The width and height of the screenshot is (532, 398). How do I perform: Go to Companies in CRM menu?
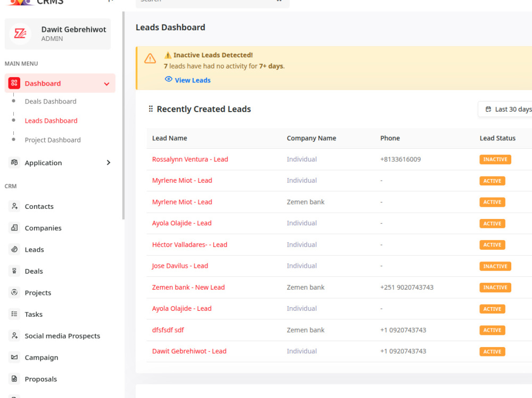[x=43, y=228]
